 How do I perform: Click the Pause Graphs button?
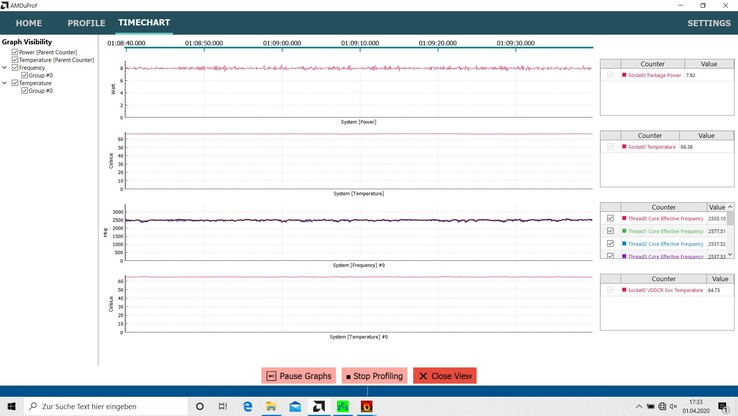point(299,376)
